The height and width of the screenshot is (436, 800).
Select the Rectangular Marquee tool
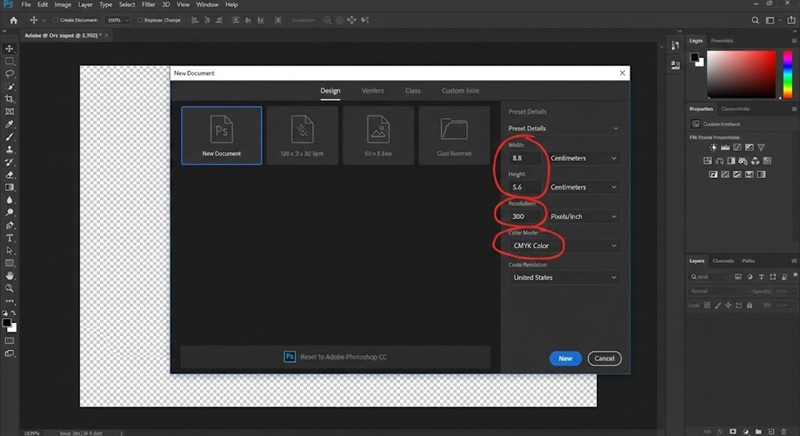click(9, 61)
